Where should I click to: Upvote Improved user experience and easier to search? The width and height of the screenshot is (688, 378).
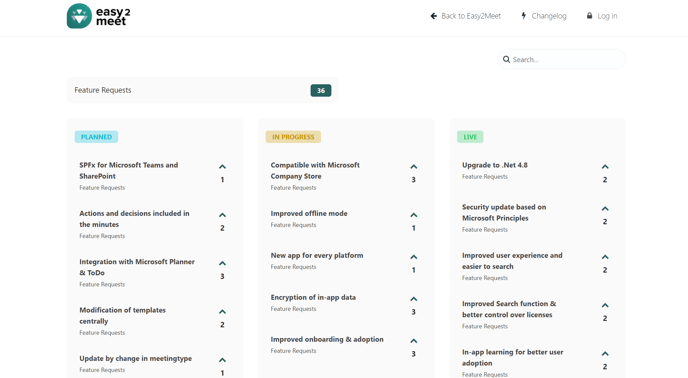[605, 257]
